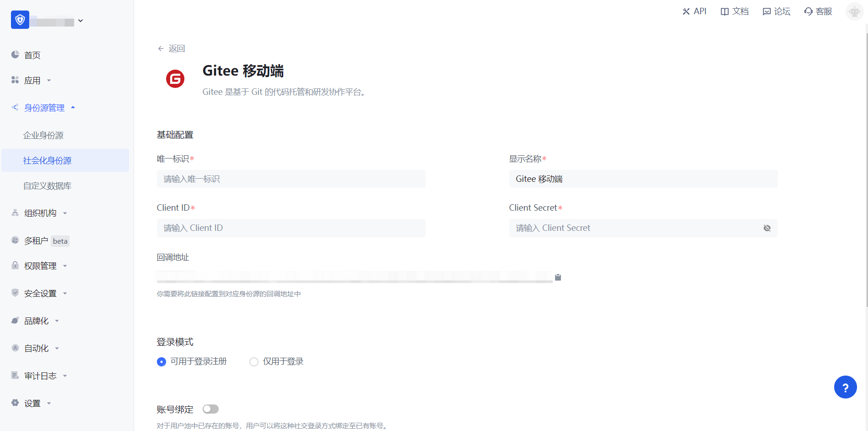Go to 企业身份源 in sidebar
This screenshot has width=868, height=431.
click(43, 136)
